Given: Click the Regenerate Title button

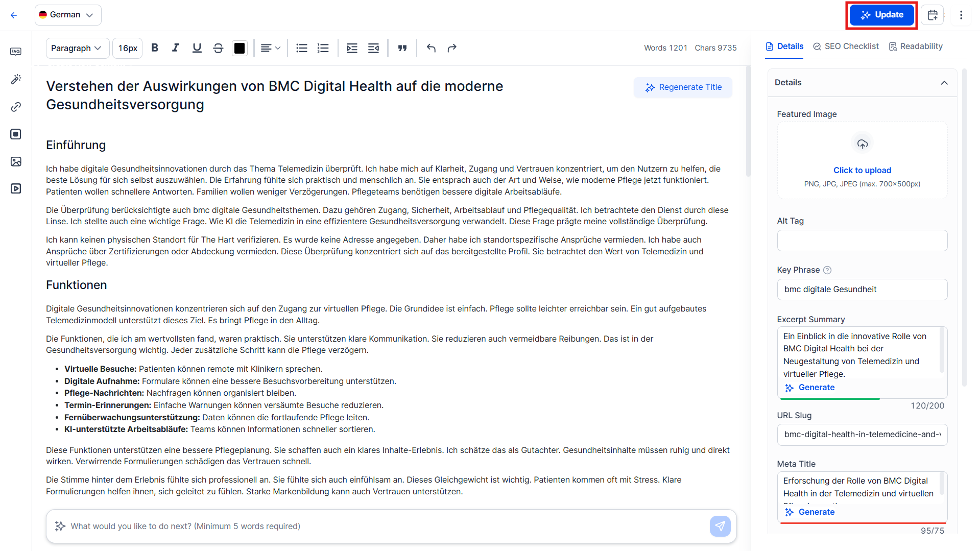Looking at the screenshot, I should [x=683, y=87].
